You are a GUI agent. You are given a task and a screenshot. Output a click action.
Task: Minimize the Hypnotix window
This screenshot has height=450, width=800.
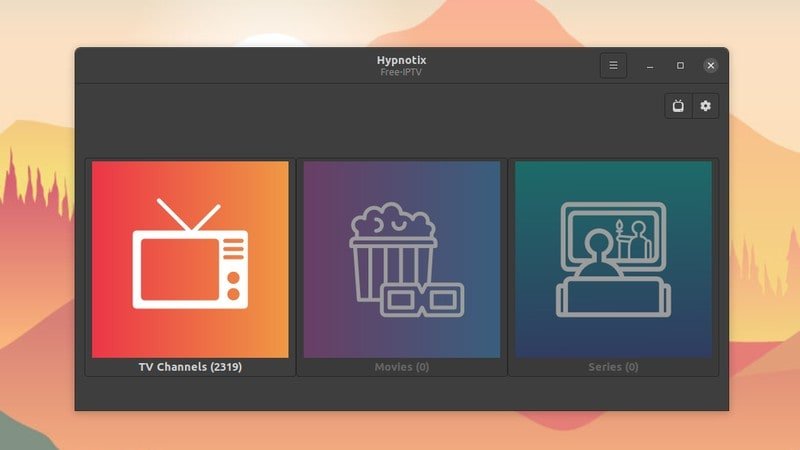tap(650, 66)
